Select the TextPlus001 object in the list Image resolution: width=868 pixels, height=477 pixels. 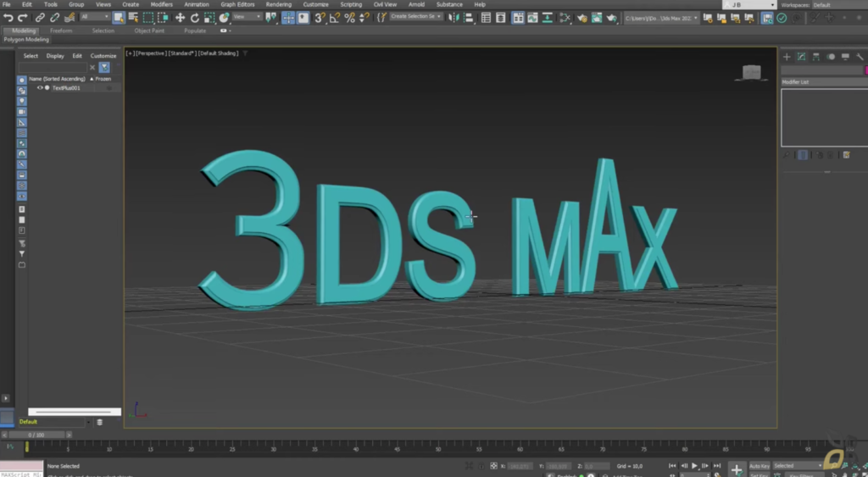click(66, 88)
